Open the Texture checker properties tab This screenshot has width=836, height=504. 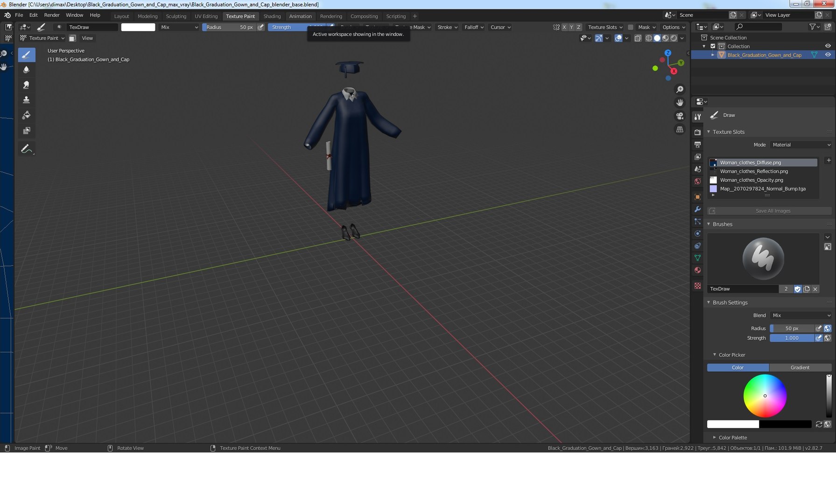pyautogui.click(x=697, y=286)
